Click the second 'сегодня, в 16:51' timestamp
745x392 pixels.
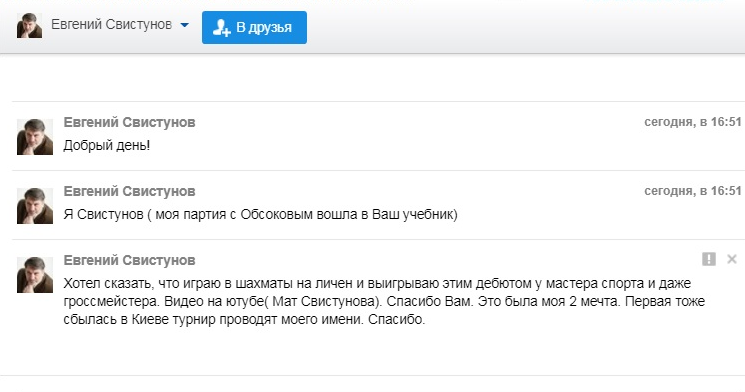point(693,191)
